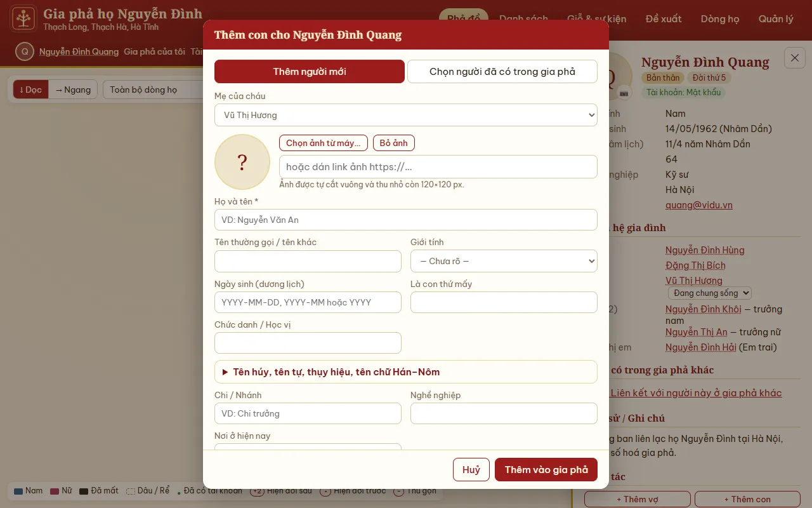Open the 'Toàn bộ dòng họ' filter dropdown
Image resolution: width=812 pixels, height=508 pixels.
[x=152, y=90]
